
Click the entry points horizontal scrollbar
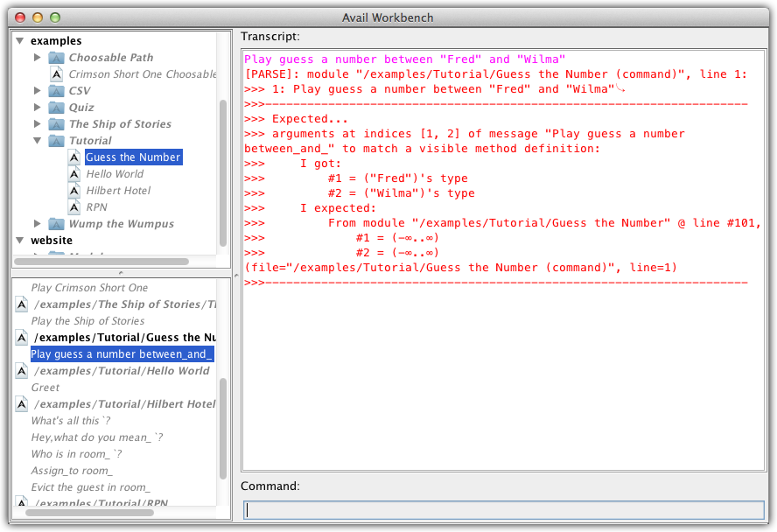(x=89, y=513)
